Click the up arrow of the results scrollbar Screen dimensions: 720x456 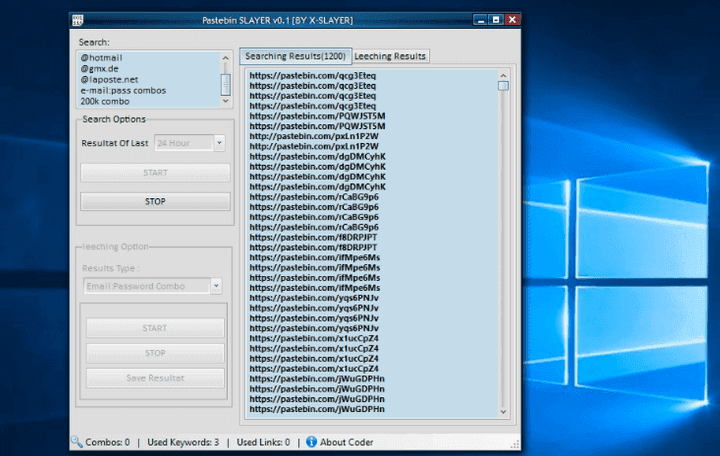(x=503, y=75)
